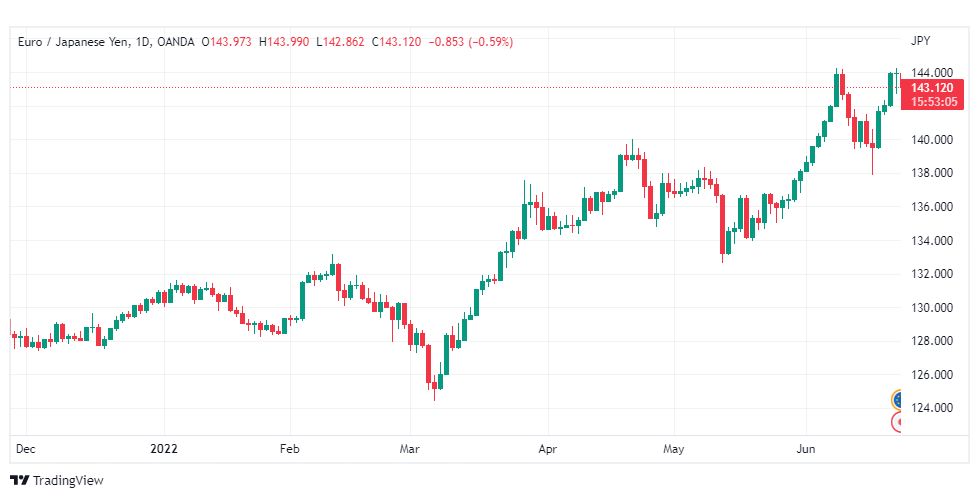The image size is (979, 498).
Task: Click the 140.000 price scale label
Action: pyautogui.click(x=932, y=140)
